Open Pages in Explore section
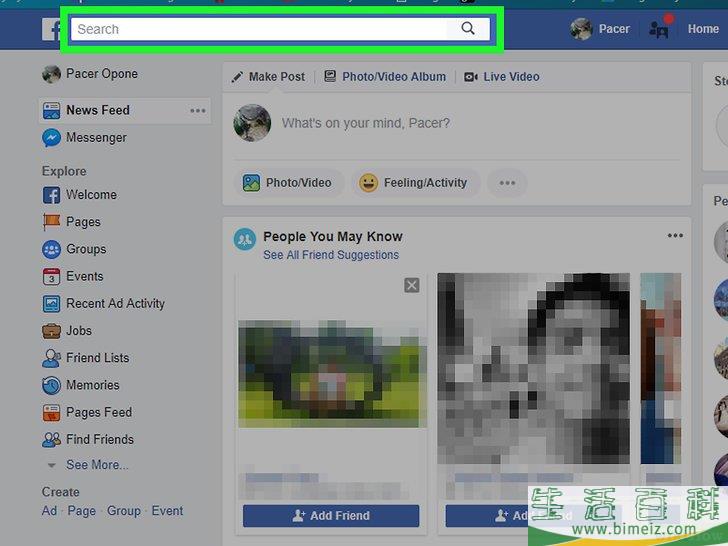This screenshot has width=728, height=546. click(x=83, y=222)
